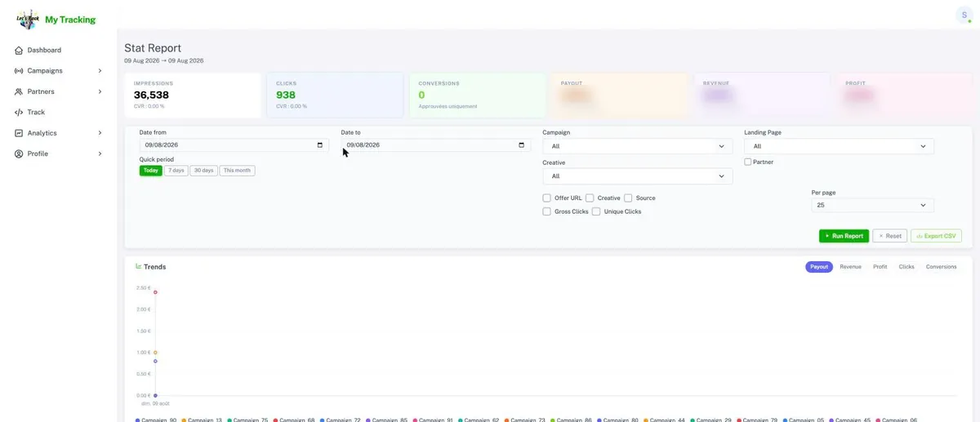
Task: Click the Track code icon
Action: [x=19, y=113]
